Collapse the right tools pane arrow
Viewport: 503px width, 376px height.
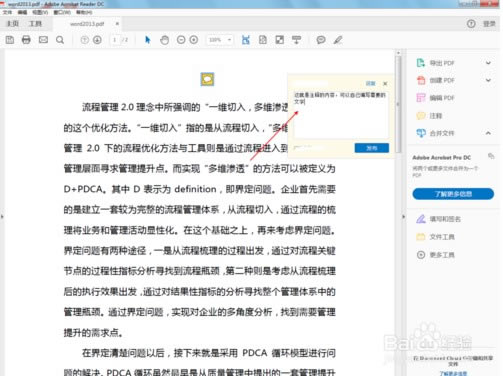(403, 217)
